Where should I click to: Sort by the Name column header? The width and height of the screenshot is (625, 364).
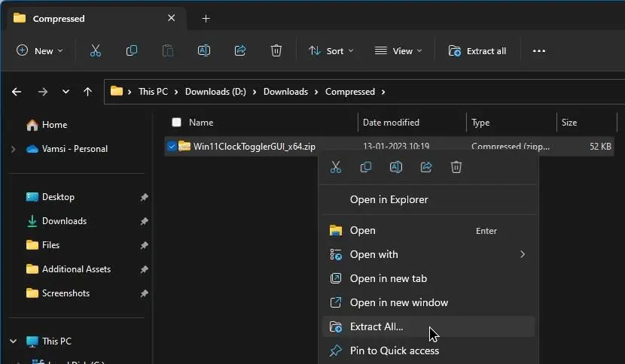[201, 123]
